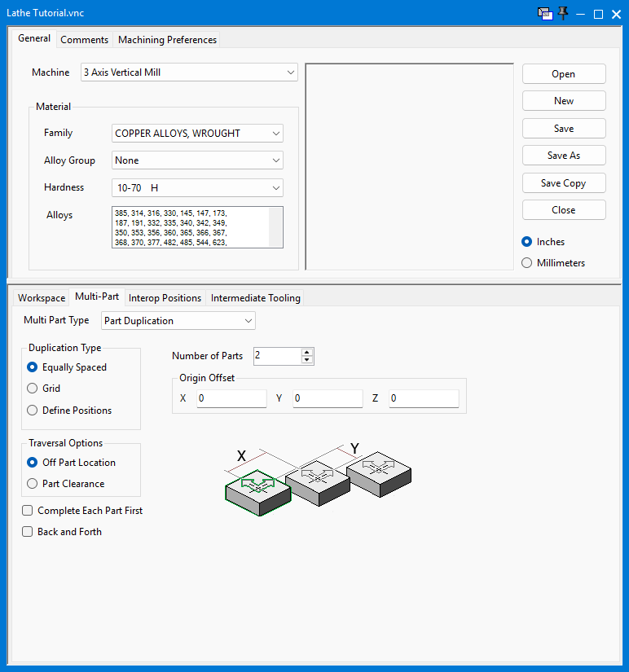Click the Origin Offset X field
This screenshot has height=672, width=629.
coord(231,398)
